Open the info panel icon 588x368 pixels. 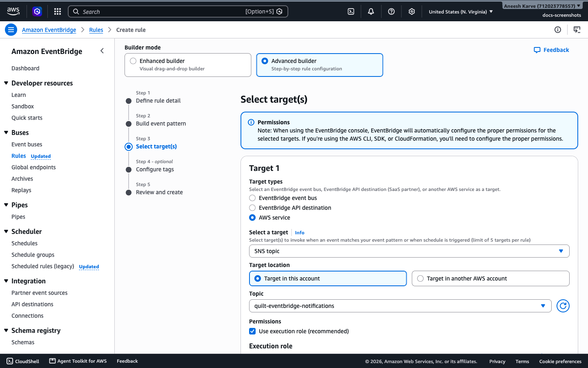click(558, 29)
